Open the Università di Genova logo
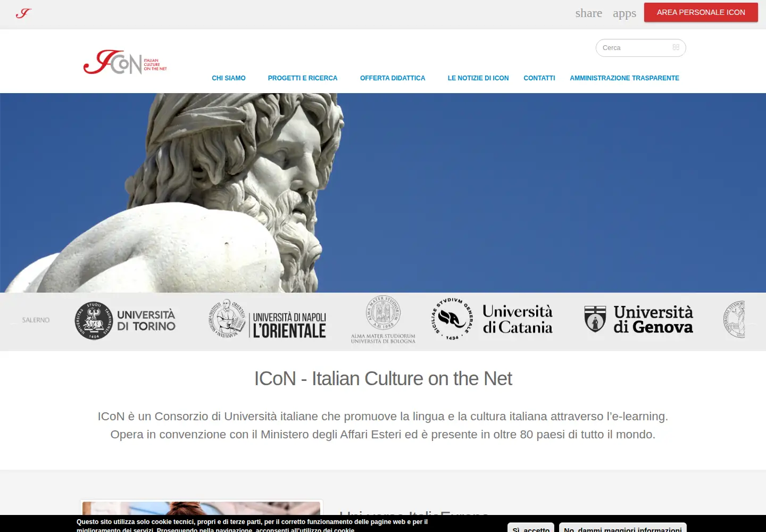Viewport: 766px width, 532px height. 638,319
